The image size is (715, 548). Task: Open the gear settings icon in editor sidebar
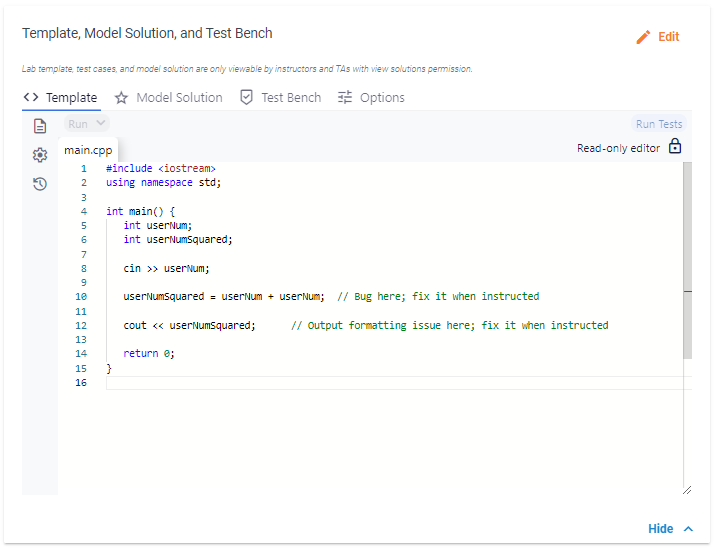[40, 155]
